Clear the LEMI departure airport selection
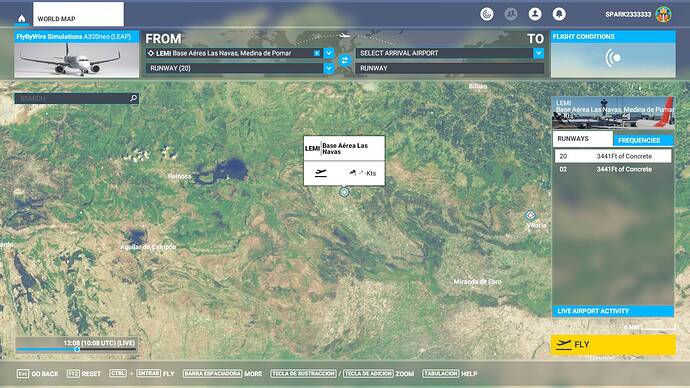The width and height of the screenshot is (690, 388). pos(317,53)
